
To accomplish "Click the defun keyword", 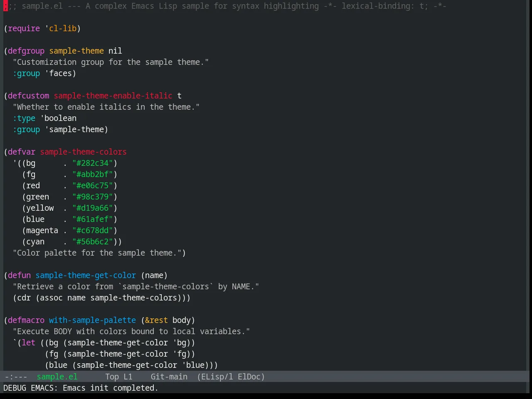I will (x=19, y=275).
